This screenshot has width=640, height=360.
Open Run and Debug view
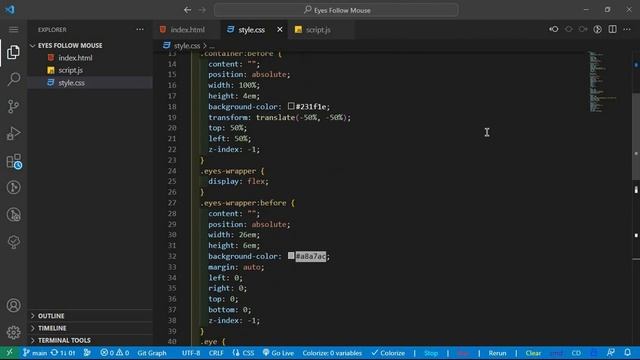pyautogui.click(x=13, y=133)
